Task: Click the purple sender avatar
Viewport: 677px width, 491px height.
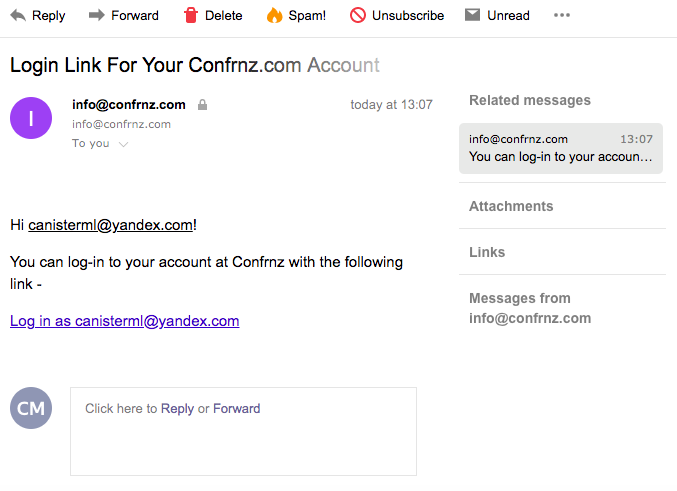Action: (31, 118)
